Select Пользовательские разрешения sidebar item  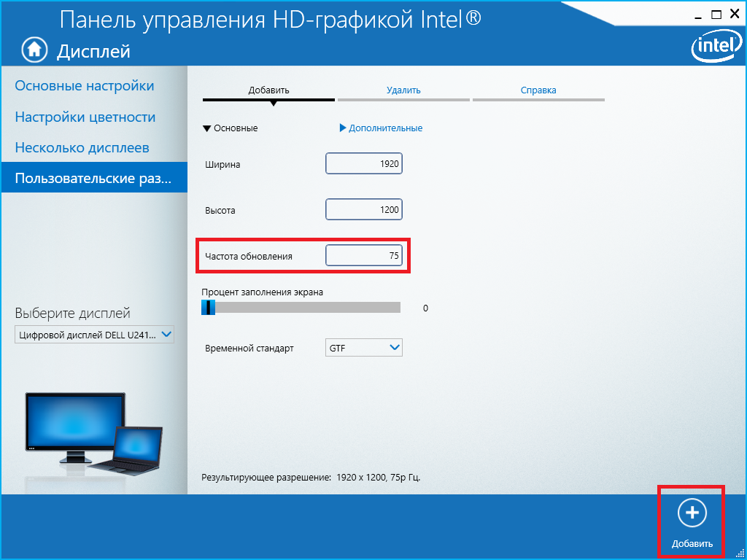(94, 177)
